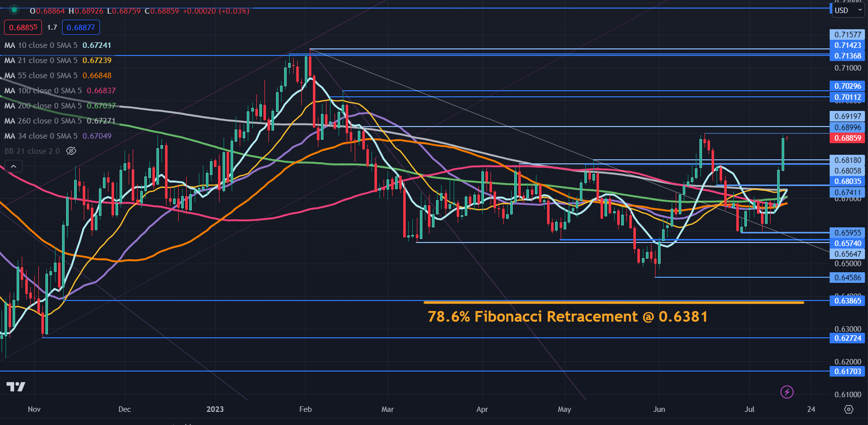Click the lightning go-to-realtime icon

787,392
